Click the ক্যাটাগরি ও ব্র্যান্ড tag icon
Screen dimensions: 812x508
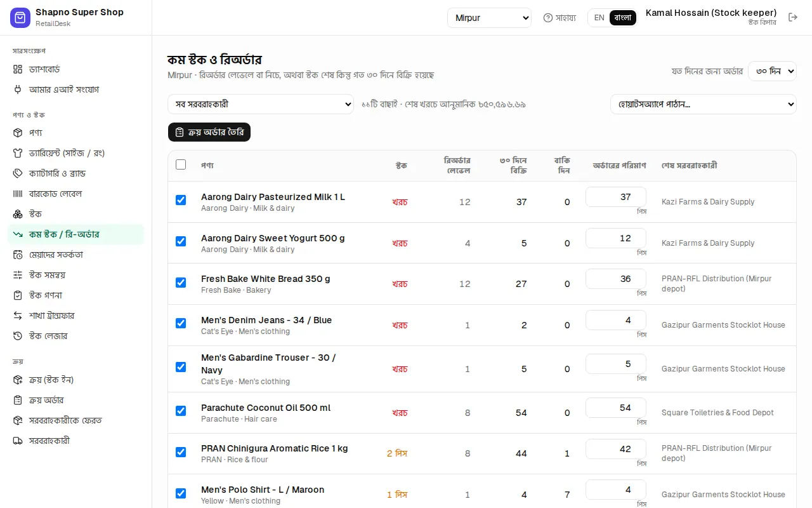click(x=18, y=173)
